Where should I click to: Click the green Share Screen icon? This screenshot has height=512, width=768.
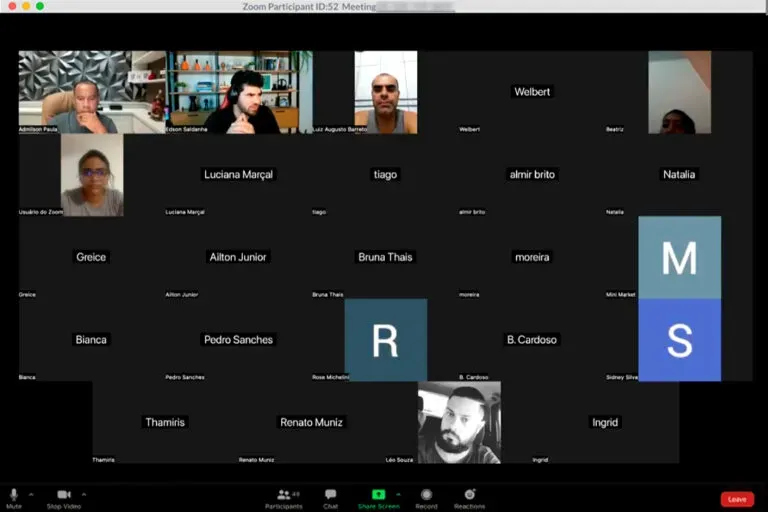point(378,495)
